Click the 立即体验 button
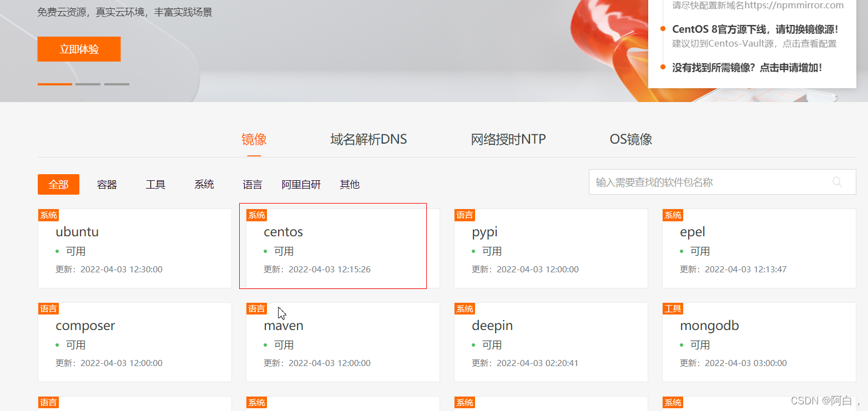Image resolution: width=868 pixels, height=411 pixels. pos(79,49)
